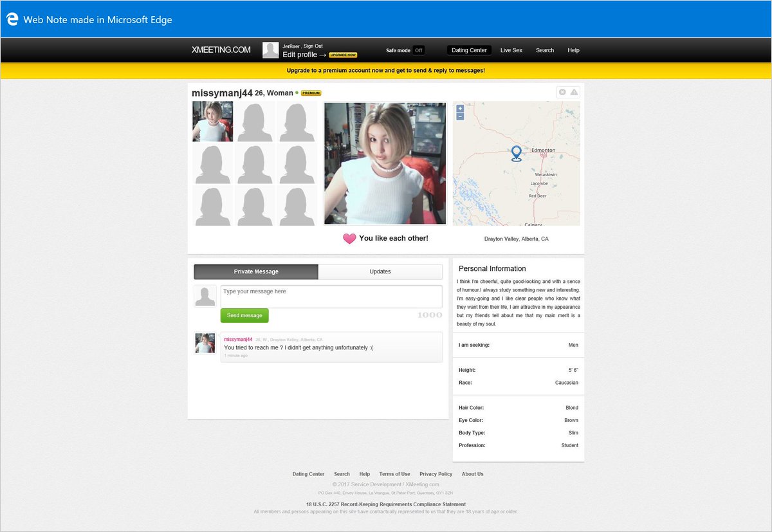
Task: Click the Personal Information heading
Action: click(492, 269)
